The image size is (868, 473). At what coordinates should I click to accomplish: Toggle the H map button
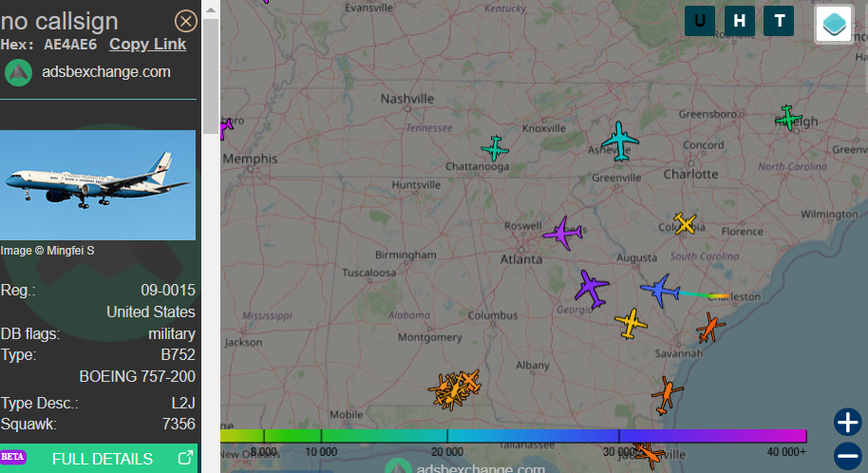[739, 21]
